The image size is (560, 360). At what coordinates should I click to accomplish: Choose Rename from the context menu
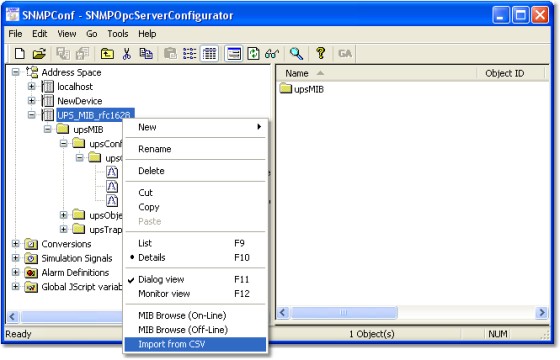pos(195,149)
